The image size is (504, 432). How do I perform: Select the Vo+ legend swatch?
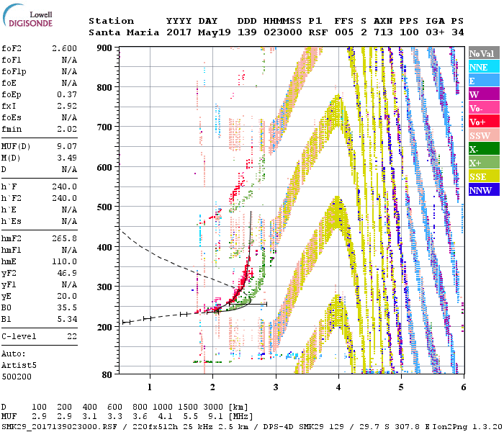click(484, 122)
